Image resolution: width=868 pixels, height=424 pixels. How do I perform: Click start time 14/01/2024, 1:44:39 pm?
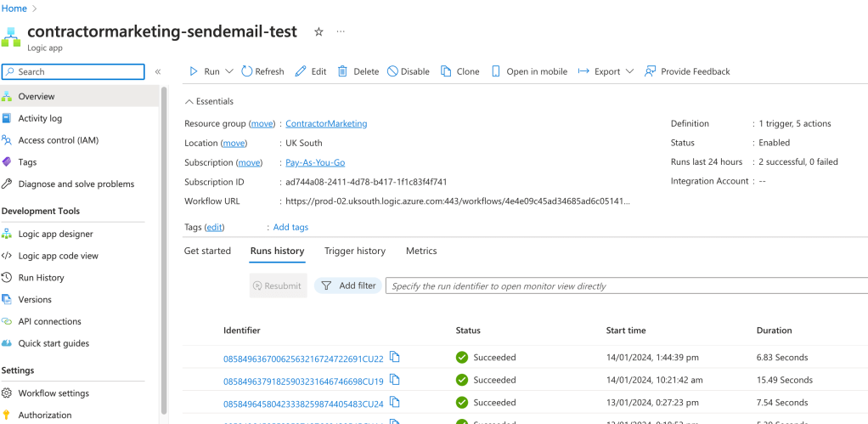pyautogui.click(x=652, y=358)
